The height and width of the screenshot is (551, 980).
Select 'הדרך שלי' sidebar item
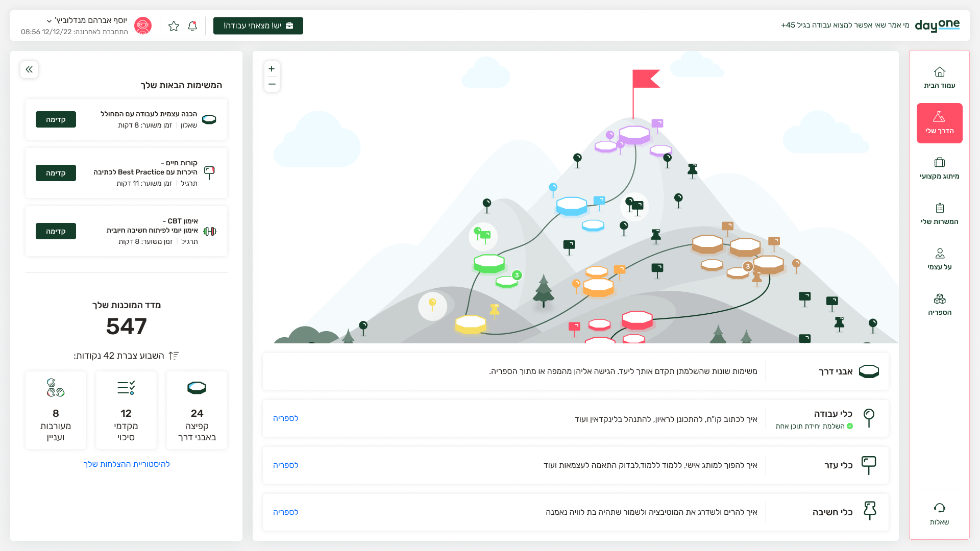pyautogui.click(x=939, y=123)
